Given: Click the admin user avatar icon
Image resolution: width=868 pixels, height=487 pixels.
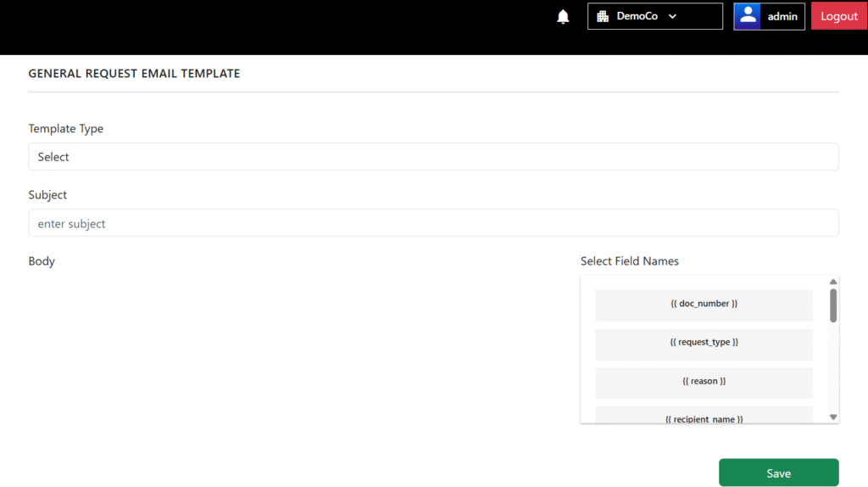Looking at the screenshot, I should click(x=748, y=16).
